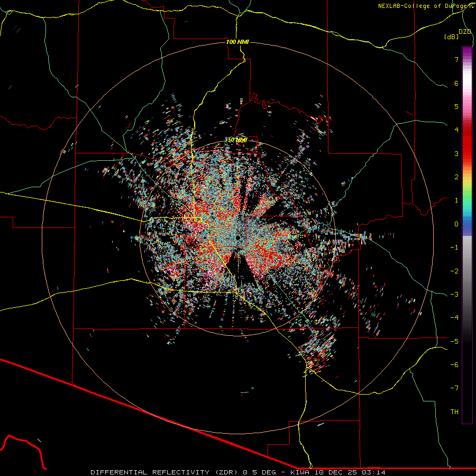Click the -4 dB value on color scale
The image size is (476, 476).
[454, 318]
